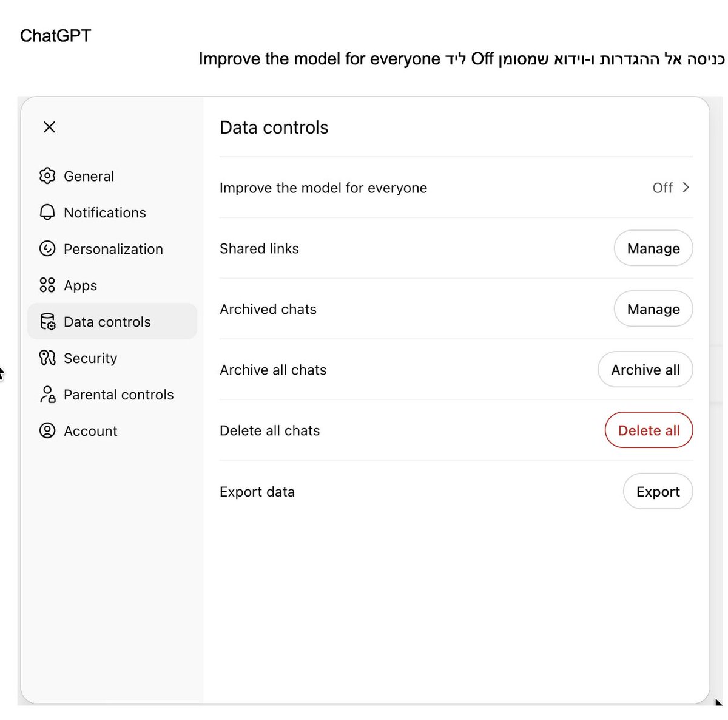728x720 pixels.
Task: Click the Notifications bell icon
Action: (x=47, y=212)
